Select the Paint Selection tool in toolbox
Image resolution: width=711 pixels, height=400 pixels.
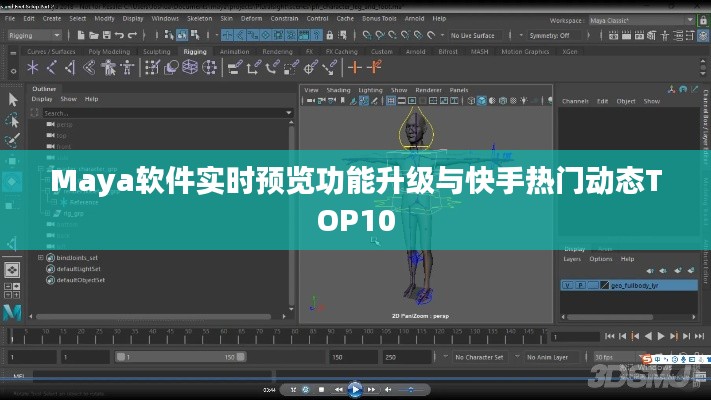tap(12, 140)
